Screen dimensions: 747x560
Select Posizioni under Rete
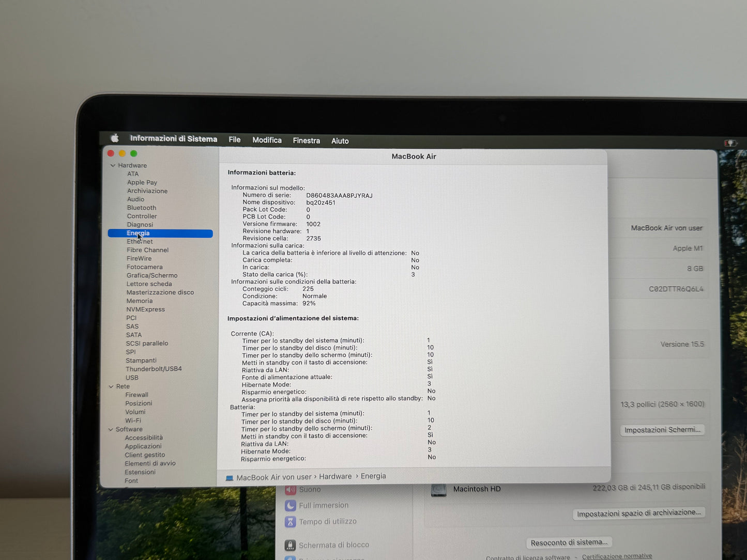(139, 403)
